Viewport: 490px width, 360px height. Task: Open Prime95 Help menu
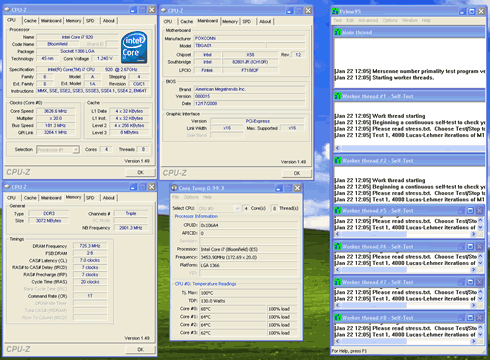point(426,20)
